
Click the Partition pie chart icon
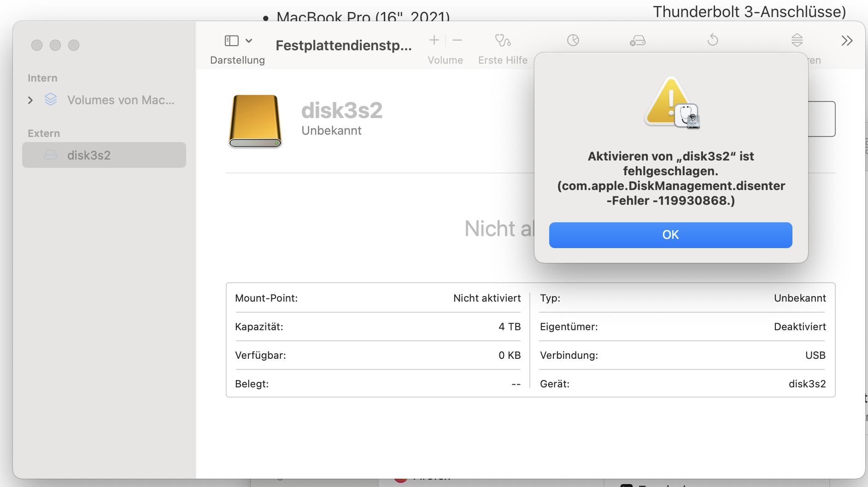coord(573,41)
